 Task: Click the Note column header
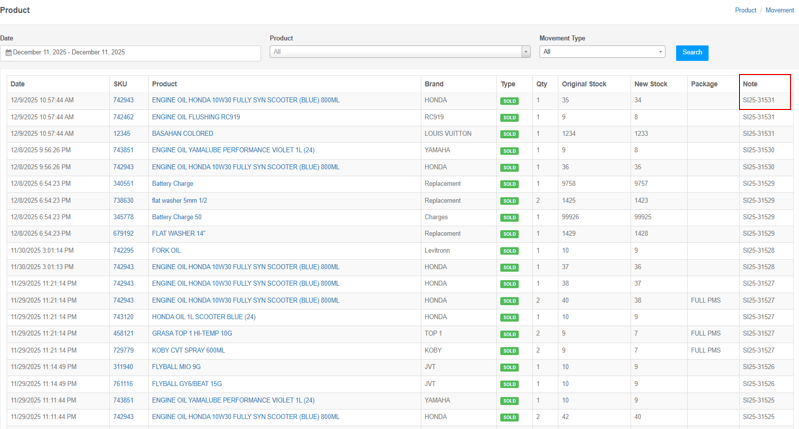coord(750,84)
